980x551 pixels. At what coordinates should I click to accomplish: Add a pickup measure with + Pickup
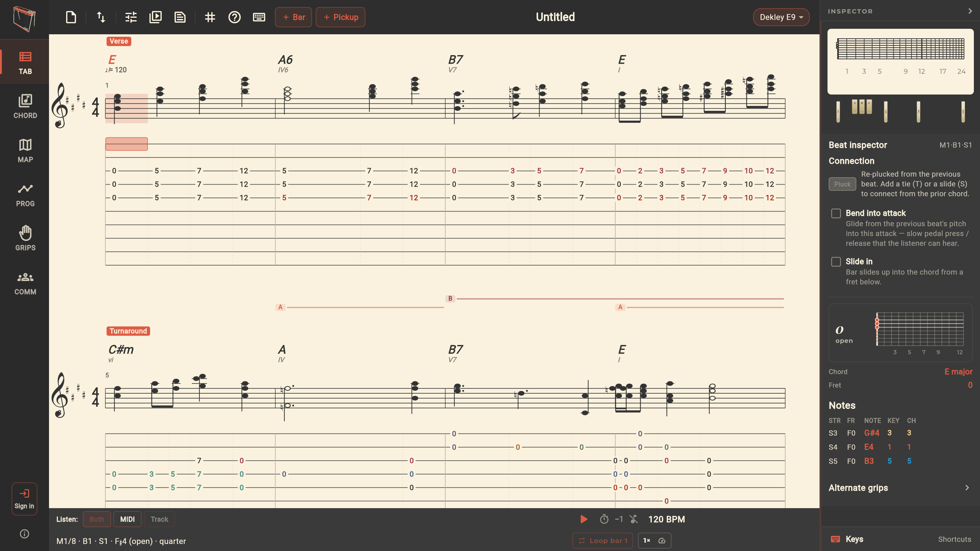[341, 17]
